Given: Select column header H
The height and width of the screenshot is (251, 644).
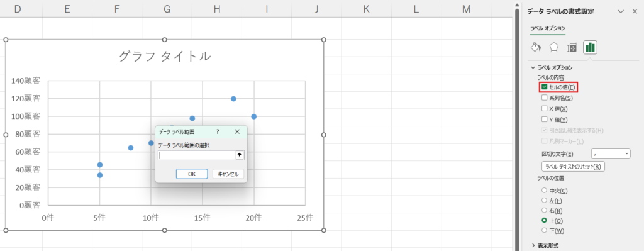Looking at the screenshot, I should point(217,9).
